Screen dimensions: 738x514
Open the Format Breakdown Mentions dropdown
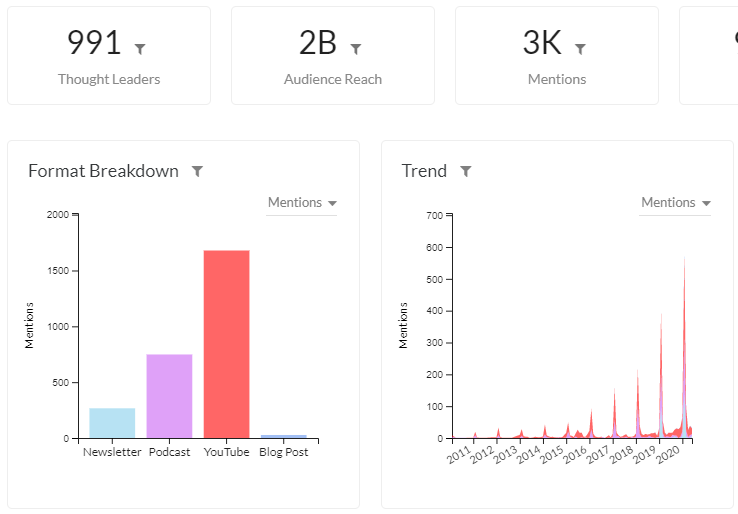[x=302, y=203]
